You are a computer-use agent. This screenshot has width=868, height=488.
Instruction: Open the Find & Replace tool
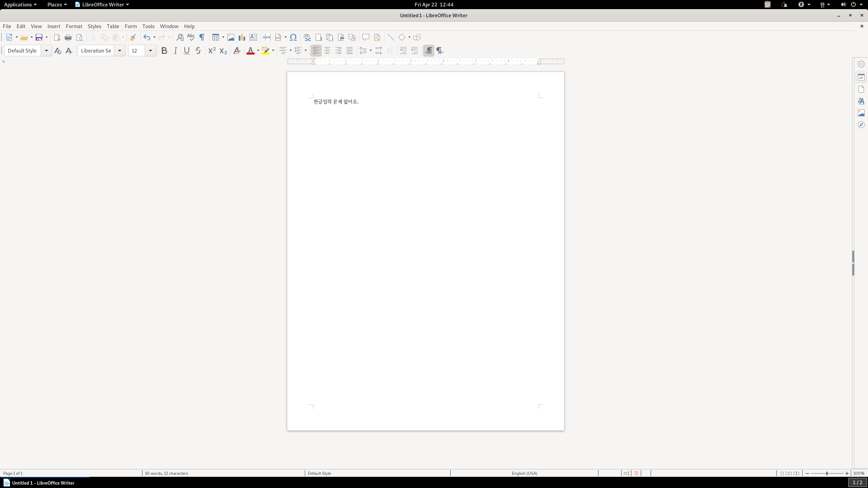pyautogui.click(x=180, y=37)
